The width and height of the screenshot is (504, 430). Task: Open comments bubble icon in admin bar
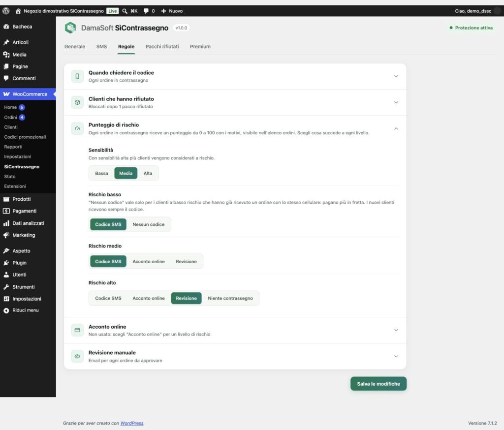pos(146,11)
